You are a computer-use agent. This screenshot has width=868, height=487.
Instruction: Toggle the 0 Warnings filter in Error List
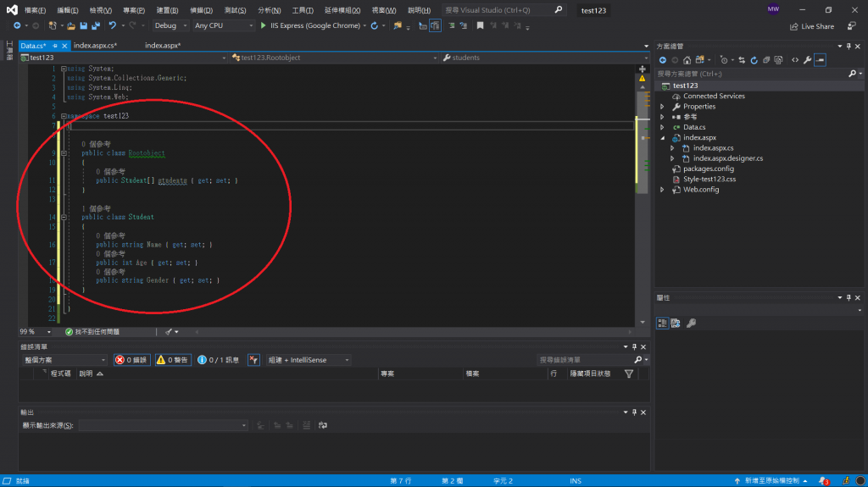[x=173, y=360]
